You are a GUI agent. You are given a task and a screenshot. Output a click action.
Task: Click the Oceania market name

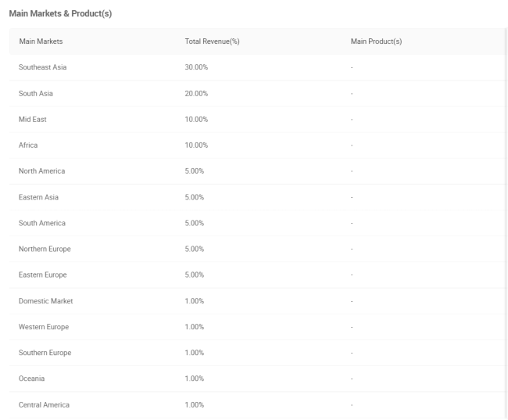[31, 379]
